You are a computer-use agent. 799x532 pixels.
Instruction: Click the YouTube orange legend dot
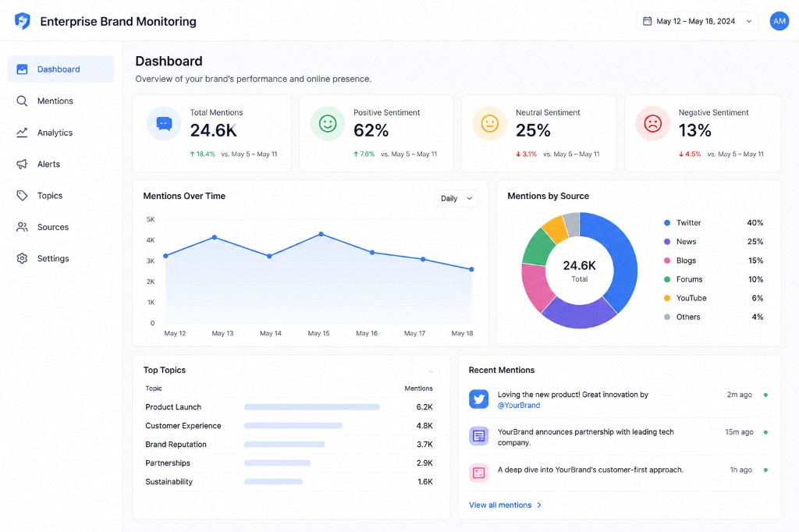pos(667,298)
